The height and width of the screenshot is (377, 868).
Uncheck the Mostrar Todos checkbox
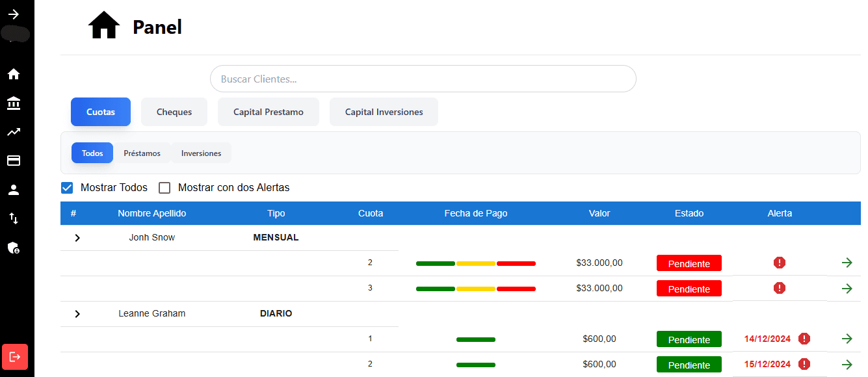pyautogui.click(x=67, y=187)
